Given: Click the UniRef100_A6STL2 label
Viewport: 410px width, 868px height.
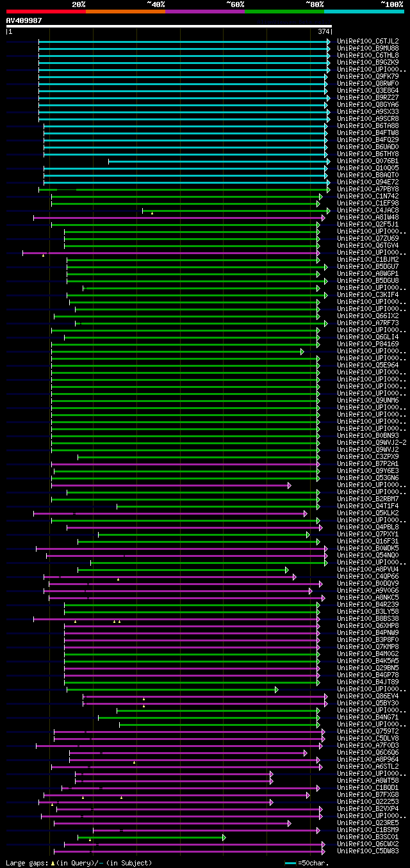Looking at the screenshot, I should click(x=368, y=766).
